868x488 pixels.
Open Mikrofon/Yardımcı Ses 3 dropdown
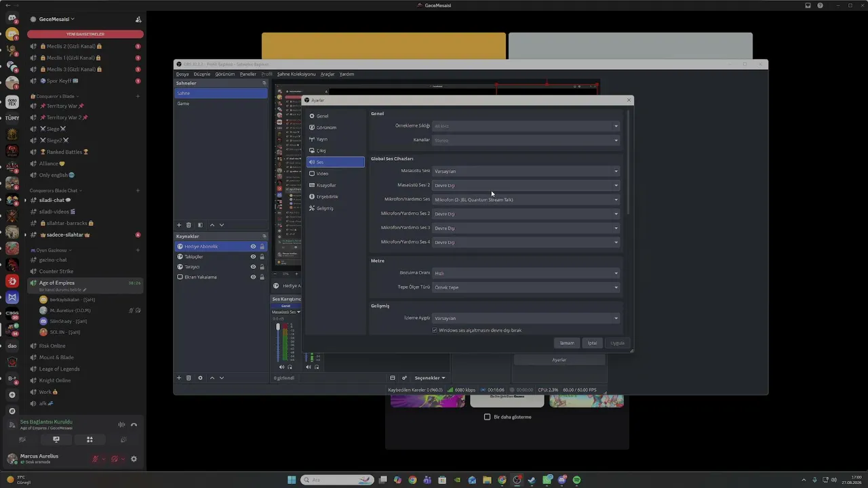(x=526, y=228)
